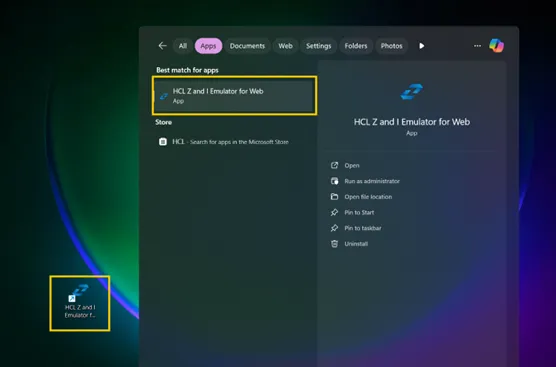The height and width of the screenshot is (367, 556).
Task: Choose Open file location
Action: [368, 197]
